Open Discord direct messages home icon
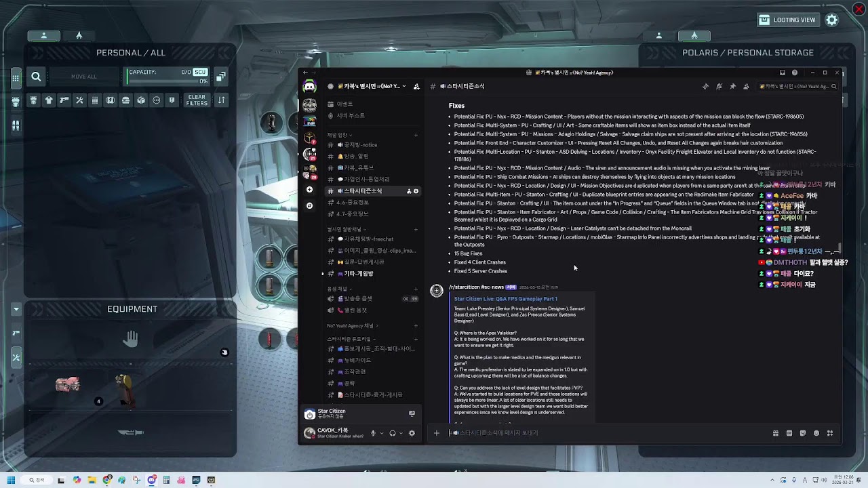868x488 pixels. point(309,86)
